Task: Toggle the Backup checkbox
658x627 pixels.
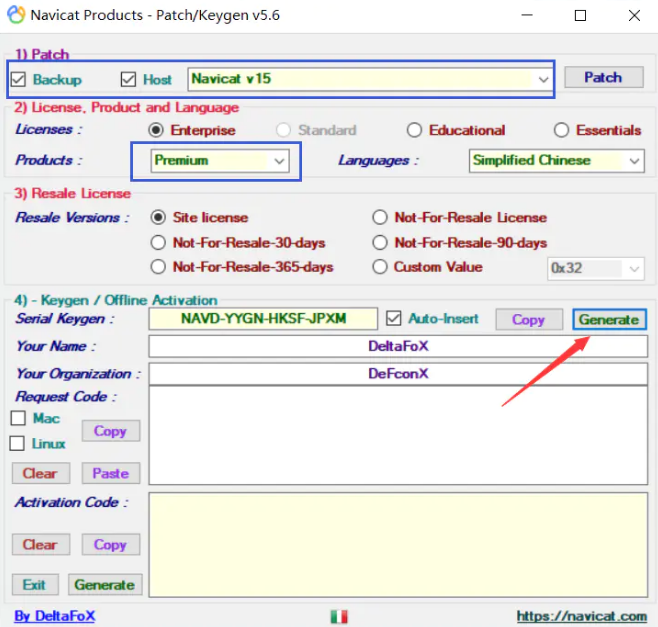Action: coord(18,79)
